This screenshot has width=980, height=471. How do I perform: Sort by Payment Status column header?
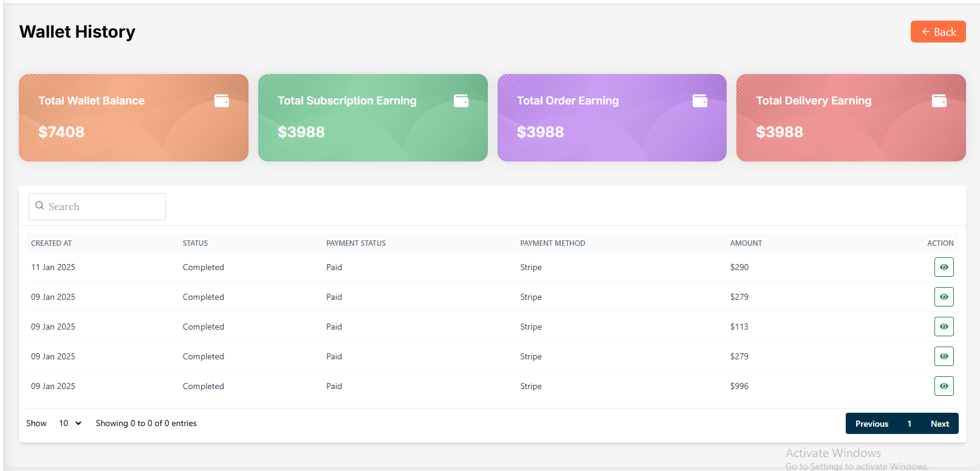point(355,243)
